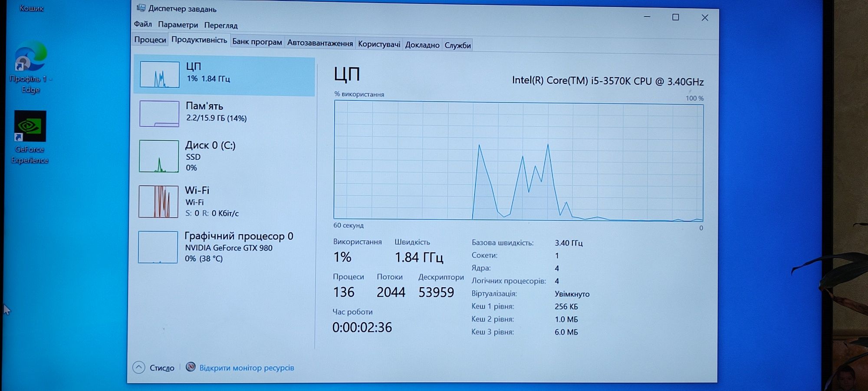Click the Віртуалізація Увімкнуто value
This screenshot has height=391, width=868.
(572, 294)
